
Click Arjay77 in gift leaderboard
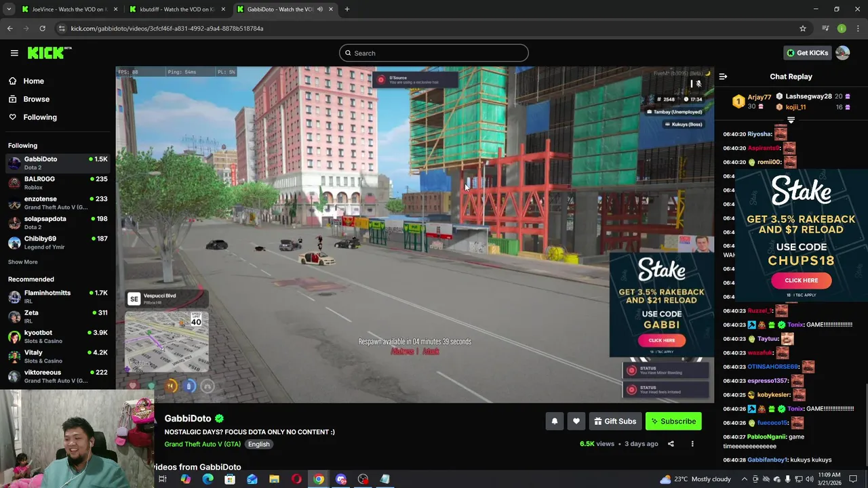(x=759, y=97)
